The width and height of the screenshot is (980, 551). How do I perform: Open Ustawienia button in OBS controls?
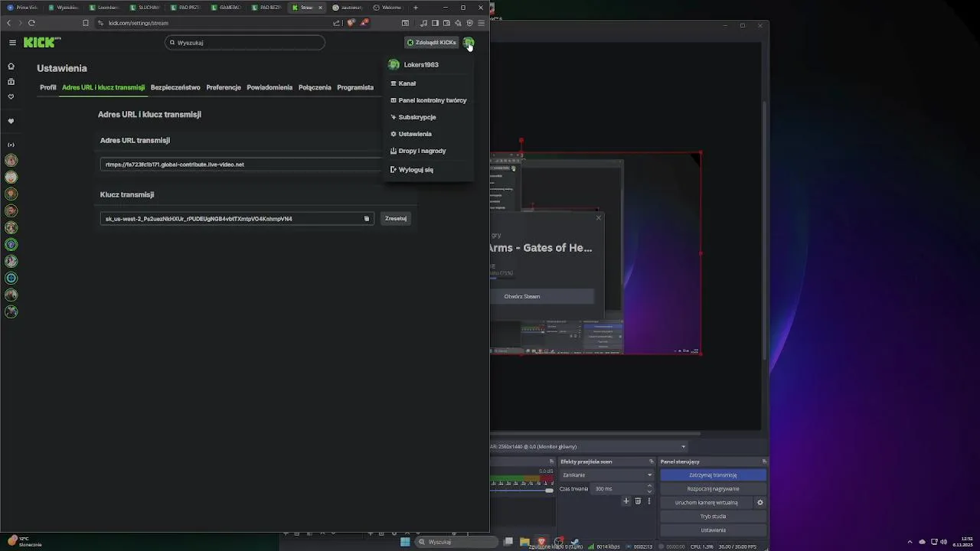713,530
